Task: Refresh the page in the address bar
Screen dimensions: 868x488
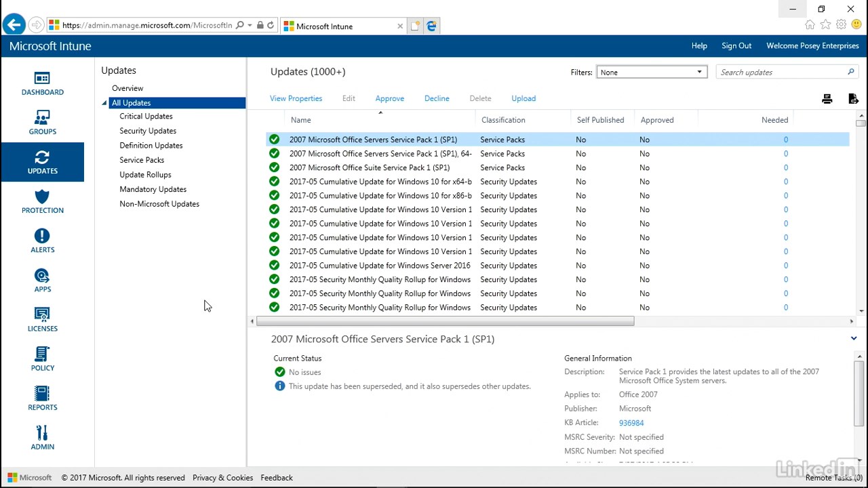Action: click(x=271, y=26)
